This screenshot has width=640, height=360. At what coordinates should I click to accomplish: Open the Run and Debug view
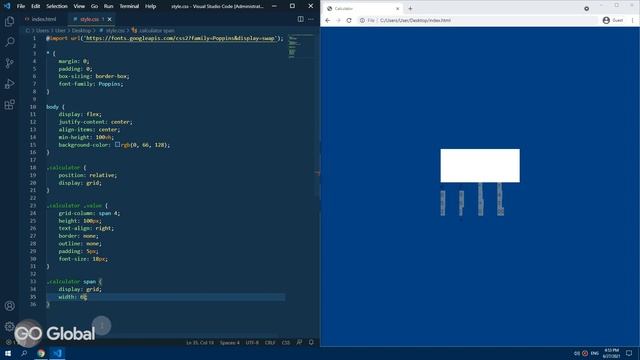[x=9, y=84]
